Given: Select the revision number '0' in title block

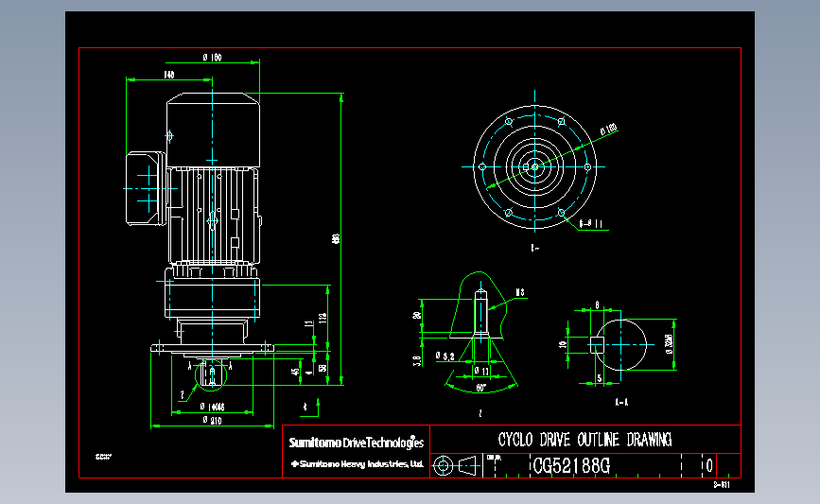Looking at the screenshot, I should [709, 465].
